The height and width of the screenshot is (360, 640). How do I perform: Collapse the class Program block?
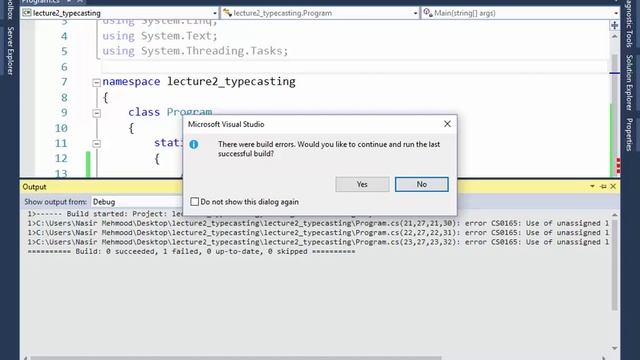[x=96, y=113]
